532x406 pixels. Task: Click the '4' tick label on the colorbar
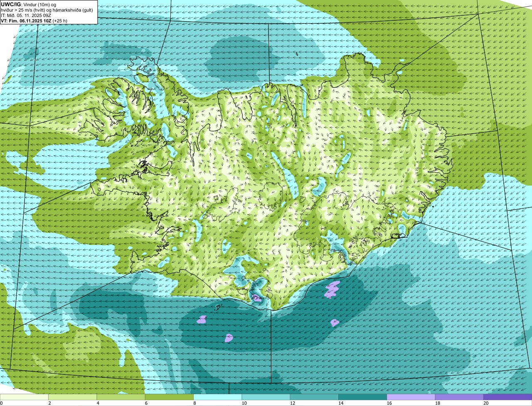click(98, 403)
